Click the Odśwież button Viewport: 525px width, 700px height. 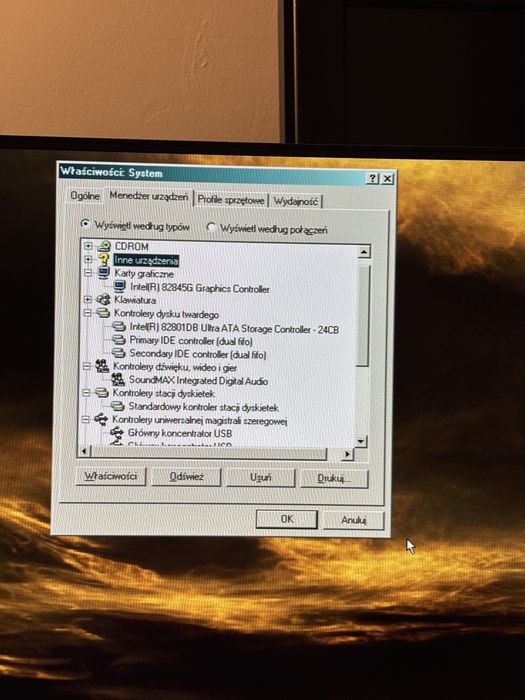pos(186,477)
